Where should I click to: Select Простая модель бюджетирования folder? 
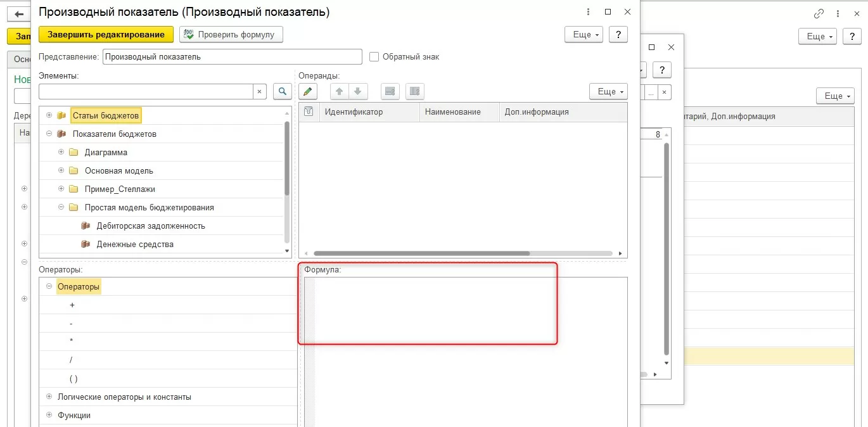[150, 207]
